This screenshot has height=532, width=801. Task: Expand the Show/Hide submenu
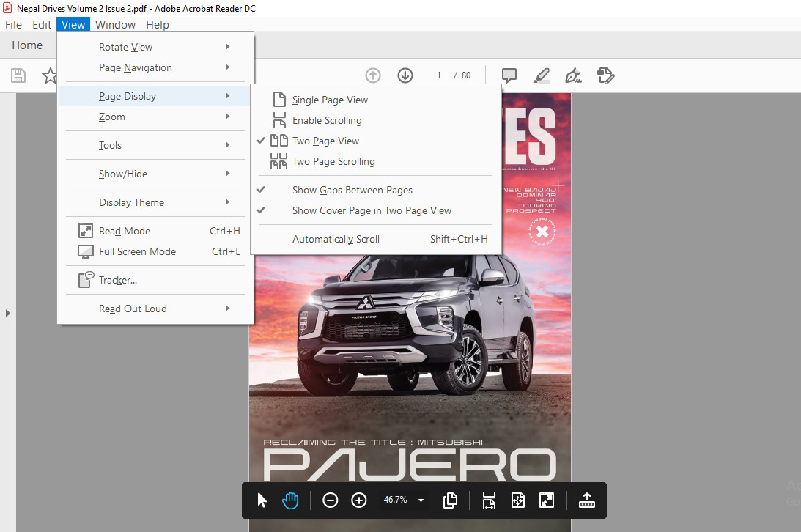pyautogui.click(x=155, y=174)
